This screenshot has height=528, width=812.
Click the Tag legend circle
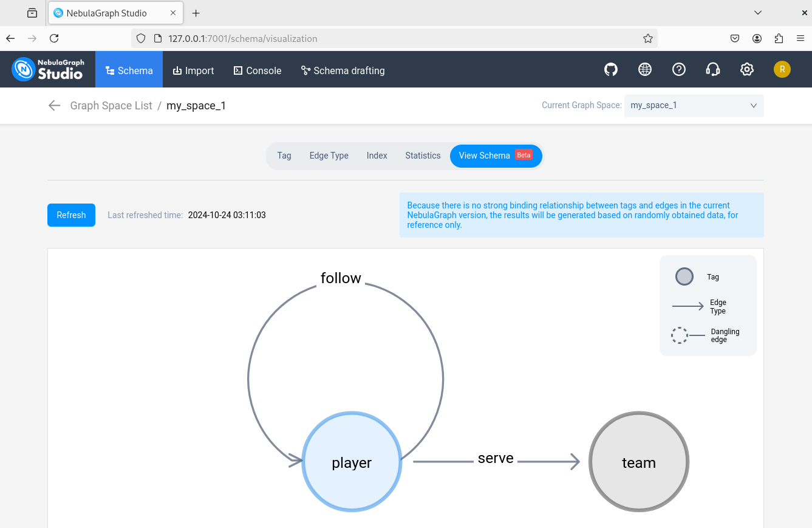684,276
